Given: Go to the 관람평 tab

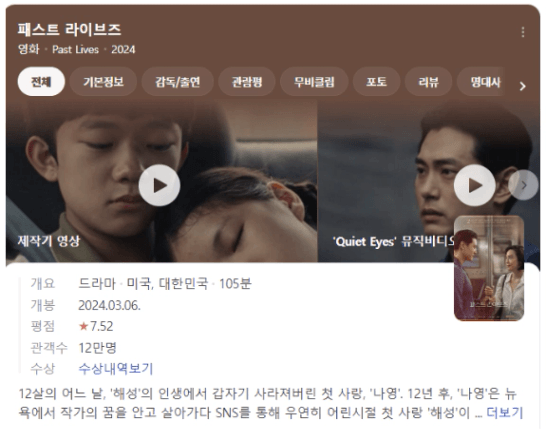Looking at the screenshot, I should [247, 82].
